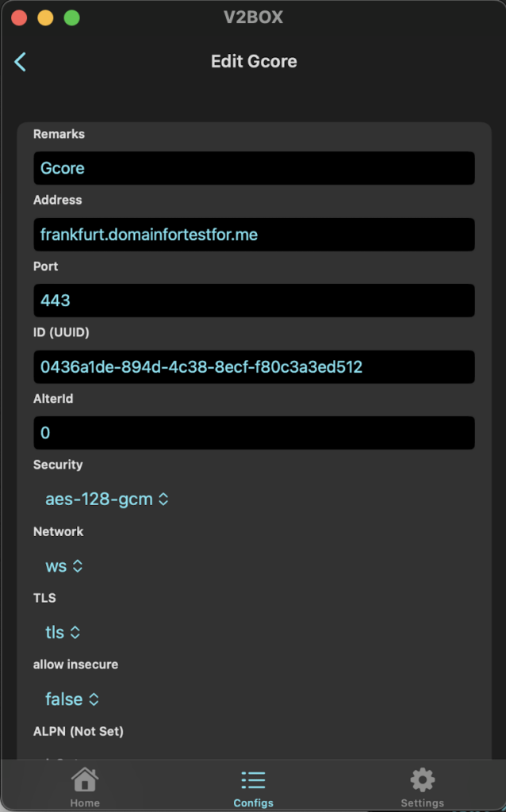Click the Network up-down chevron icon

click(78, 566)
